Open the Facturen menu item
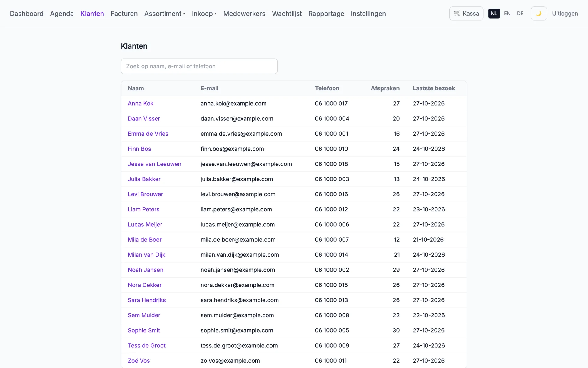This screenshot has width=588, height=368. pos(124,14)
